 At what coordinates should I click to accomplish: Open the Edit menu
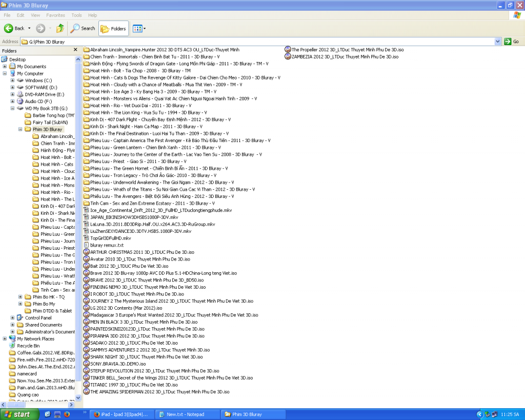21,15
